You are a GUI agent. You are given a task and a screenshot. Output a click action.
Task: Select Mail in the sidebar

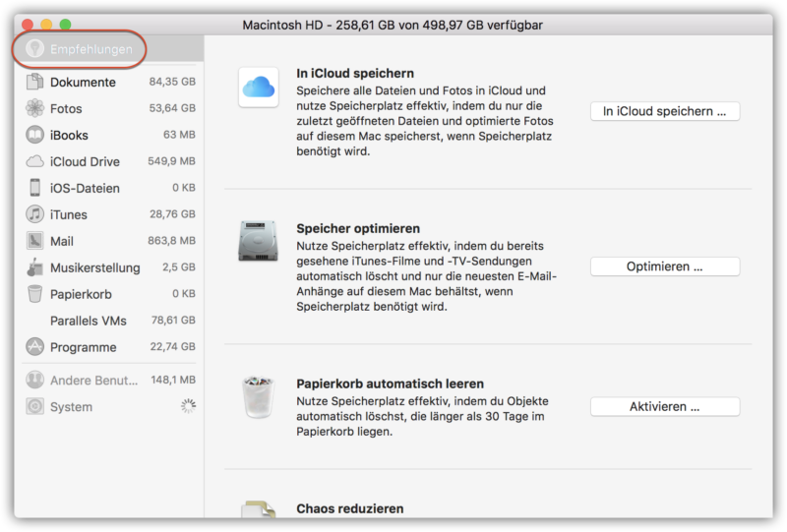pos(109,241)
